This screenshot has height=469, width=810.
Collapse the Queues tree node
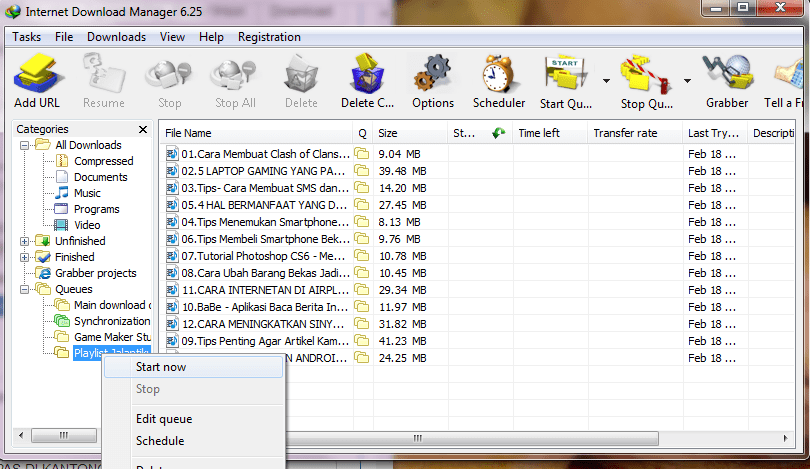pyautogui.click(x=24, y=289)
